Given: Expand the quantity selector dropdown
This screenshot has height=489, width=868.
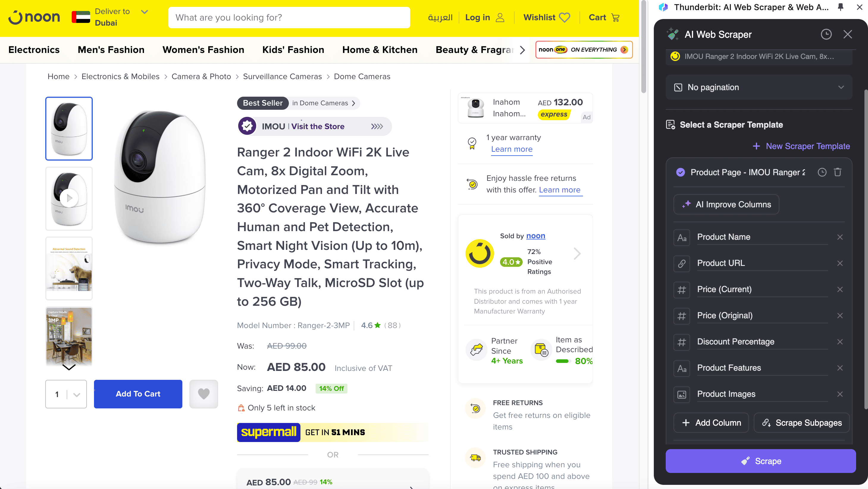Looking at the screenshot, I should [76, 394].
